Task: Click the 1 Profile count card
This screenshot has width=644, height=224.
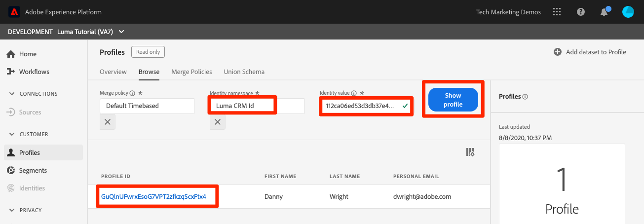Action: click(x=562, y=184)
